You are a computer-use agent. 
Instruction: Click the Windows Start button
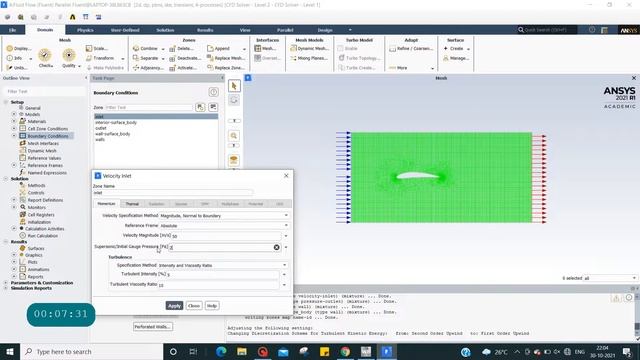click(10, 351)
